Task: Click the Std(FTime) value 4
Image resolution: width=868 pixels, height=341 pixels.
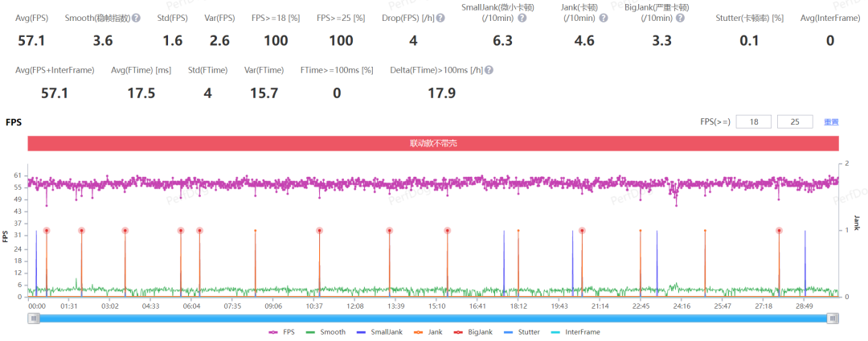Action: (207, 93)
